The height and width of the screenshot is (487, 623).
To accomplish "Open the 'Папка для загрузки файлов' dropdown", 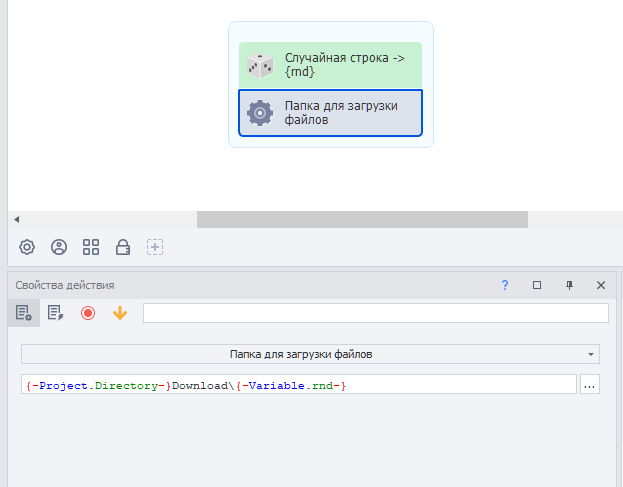I will [310, 354].
